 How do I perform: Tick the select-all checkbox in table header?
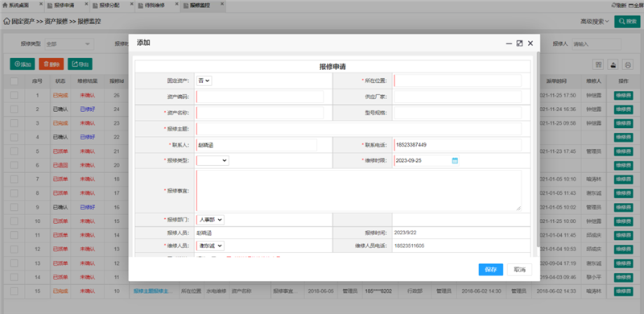[14, 81]
